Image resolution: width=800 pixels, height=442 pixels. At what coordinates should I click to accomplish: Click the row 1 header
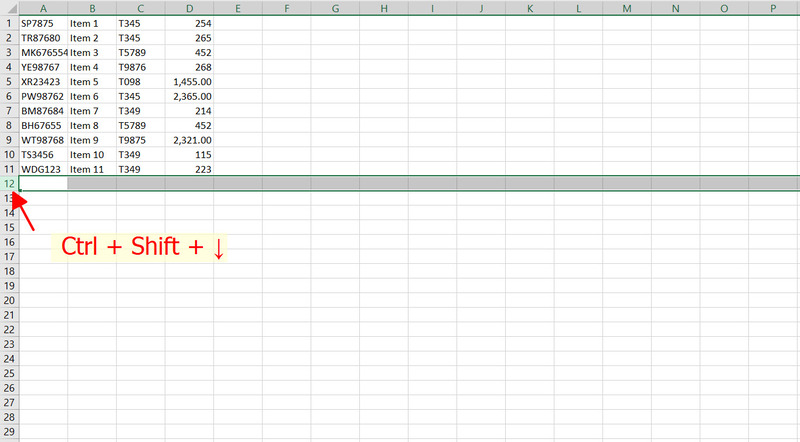pyautogui.click(x=9, y=23)
